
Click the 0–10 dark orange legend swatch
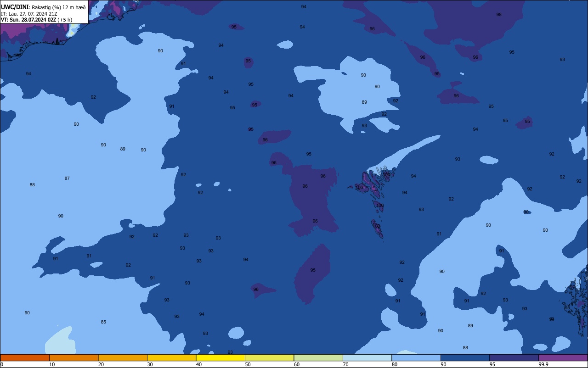(25, 357)
